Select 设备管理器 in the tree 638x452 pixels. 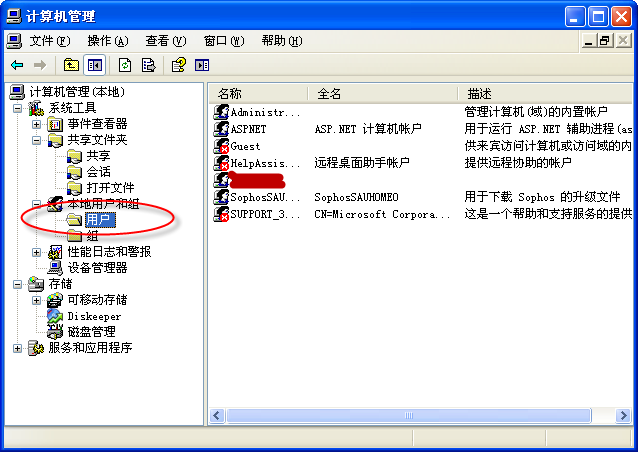pos(97,268)
